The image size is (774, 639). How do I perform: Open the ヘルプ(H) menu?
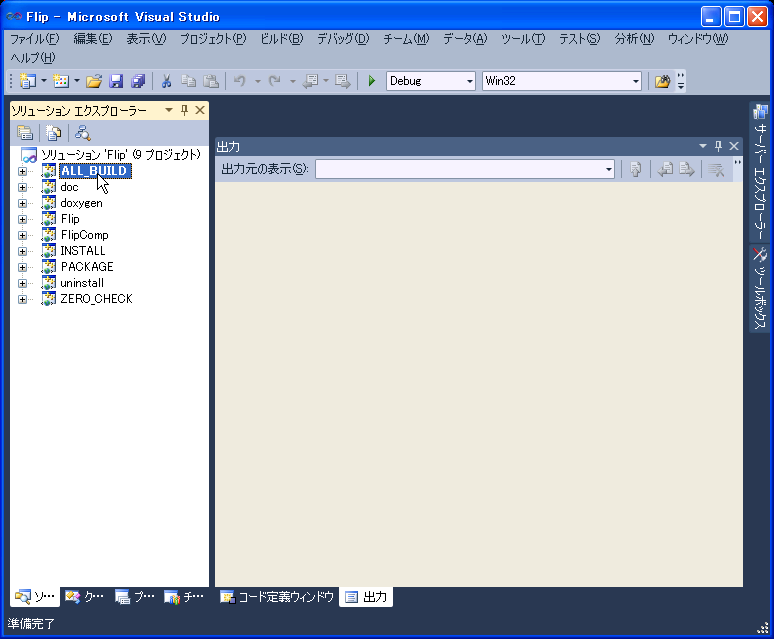(33, 58)
